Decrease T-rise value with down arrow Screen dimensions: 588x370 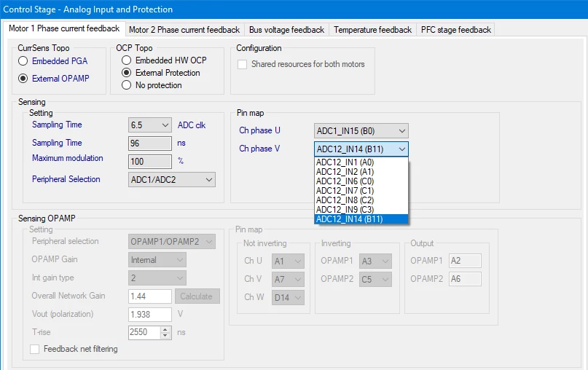coord(165,335)
